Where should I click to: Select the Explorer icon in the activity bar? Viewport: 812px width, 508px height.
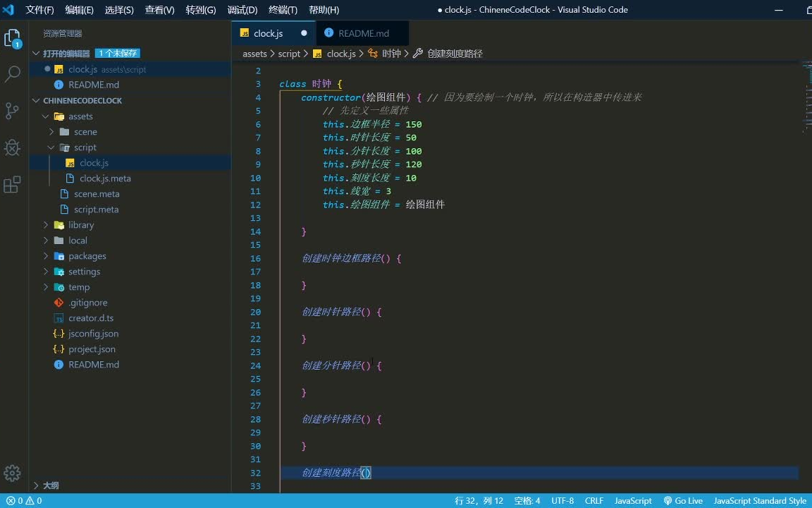tap(14, 39)
